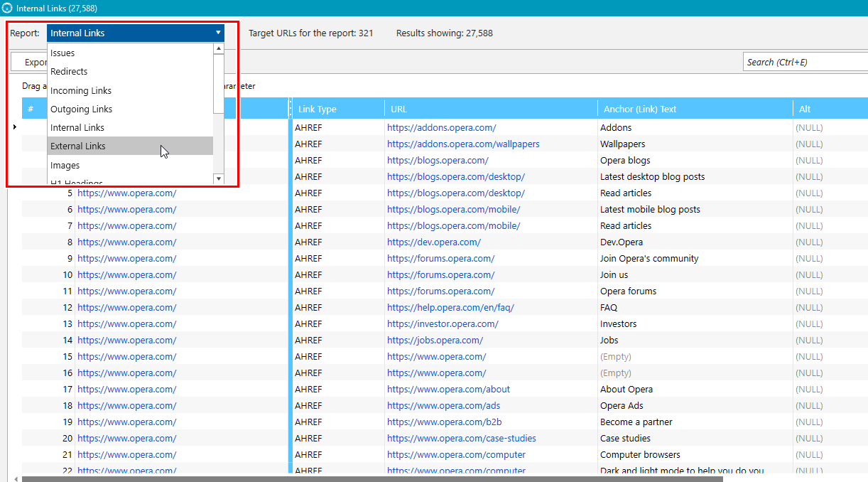Screen dimensions: 868x482
Task: Click the # column header
Action: (x=31, y=109)
